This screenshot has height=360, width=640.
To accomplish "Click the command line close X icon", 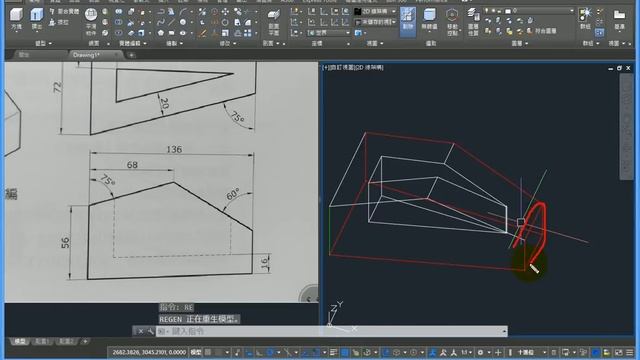I will coord(140,331).
